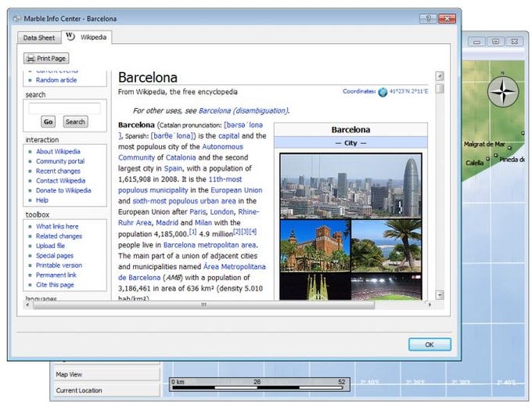Open the London article link
The height and width of the screenshot is (407, 532).
click(222, 212)
